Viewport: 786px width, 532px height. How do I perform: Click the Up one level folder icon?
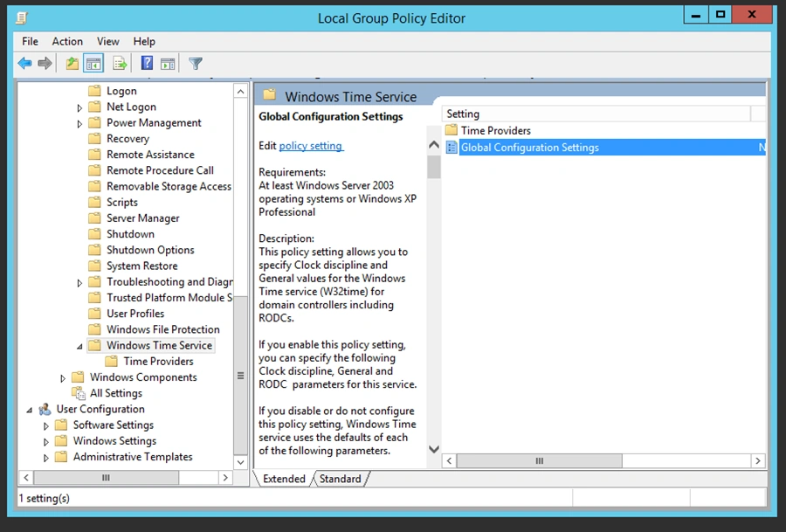coord(72,63)
